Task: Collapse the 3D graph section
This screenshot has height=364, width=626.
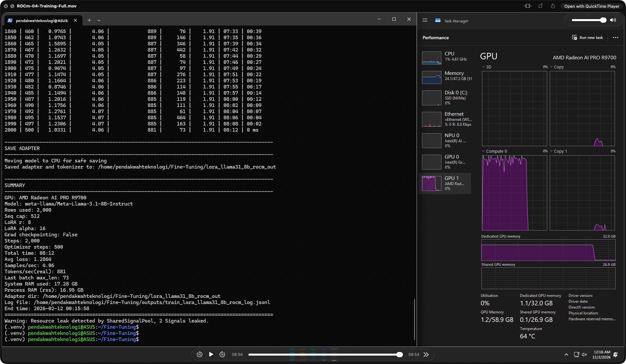Action: (x=484, y=67)
